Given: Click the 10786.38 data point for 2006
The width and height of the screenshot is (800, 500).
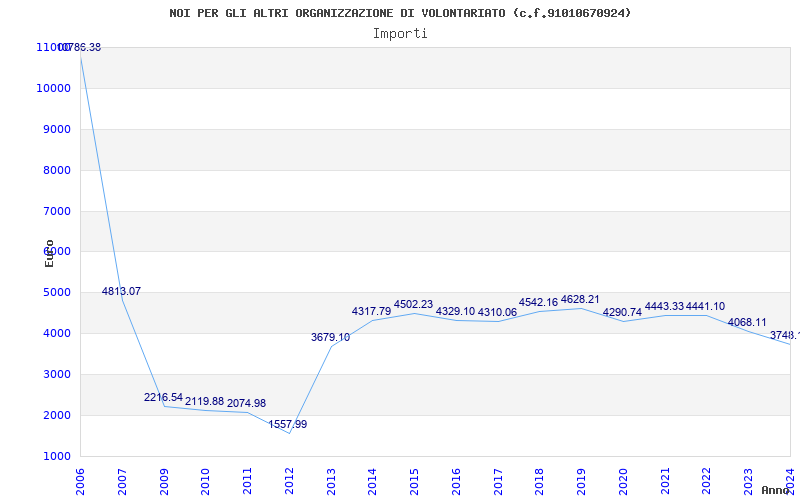Looking at the screenshot, I should pos(80,47).
